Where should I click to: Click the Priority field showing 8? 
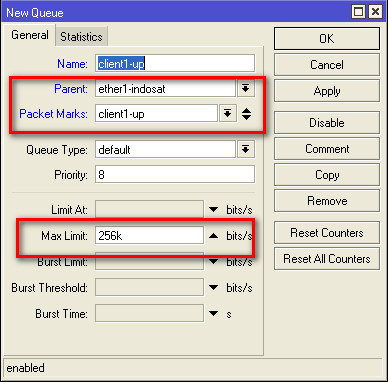175,175
